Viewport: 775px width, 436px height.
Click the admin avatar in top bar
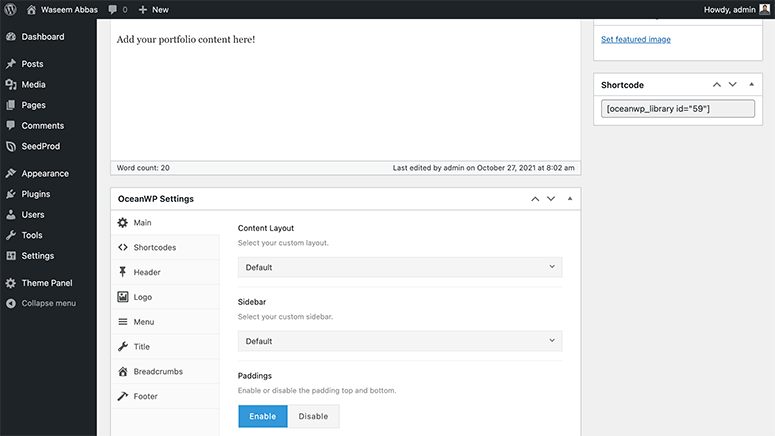coord(765,9)
